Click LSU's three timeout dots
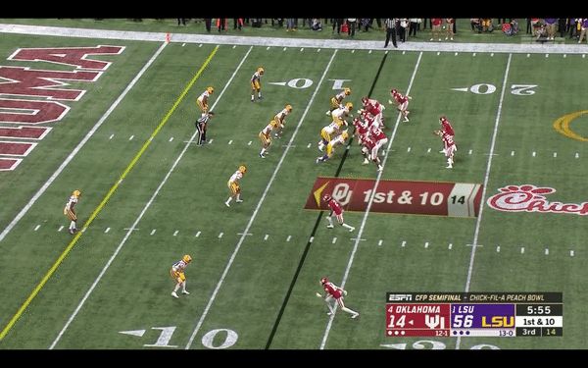The width and height of the screenshot is (588, 368). [462, 333]
